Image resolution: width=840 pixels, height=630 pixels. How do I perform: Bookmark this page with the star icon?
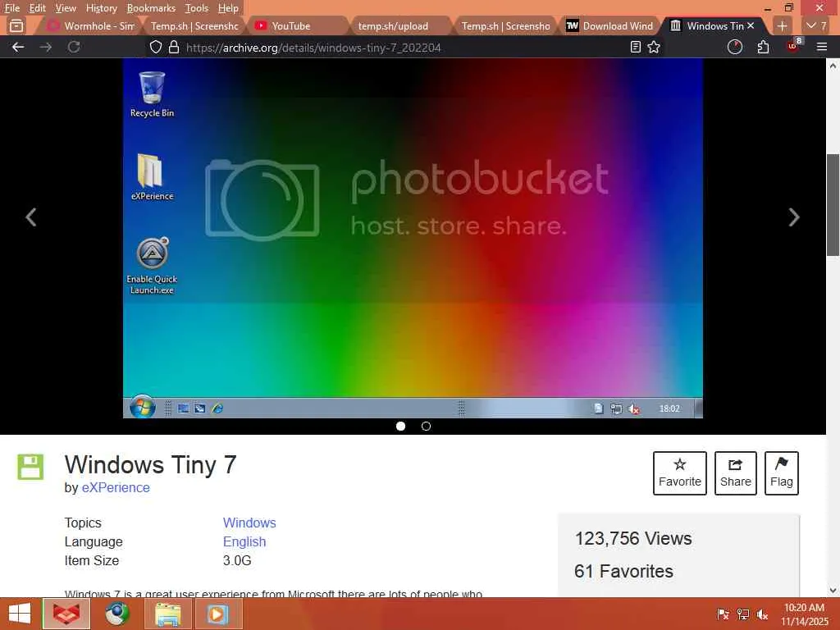point(654,47)
